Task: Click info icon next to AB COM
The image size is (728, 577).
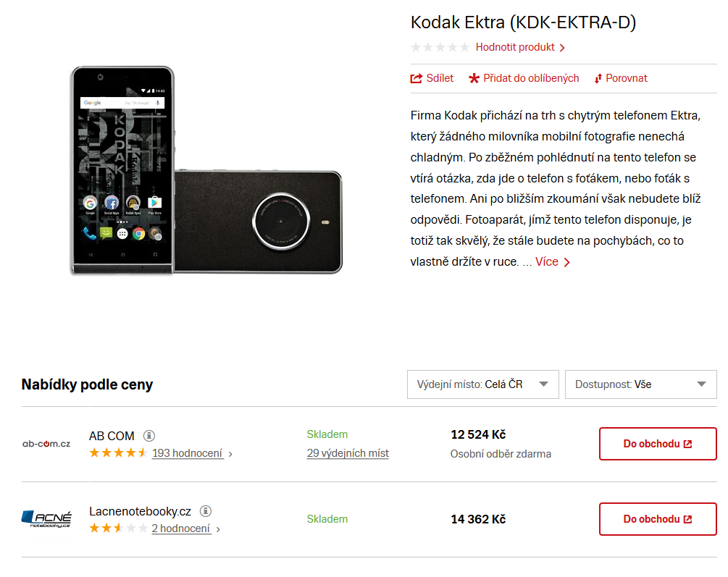Action: 149,436
